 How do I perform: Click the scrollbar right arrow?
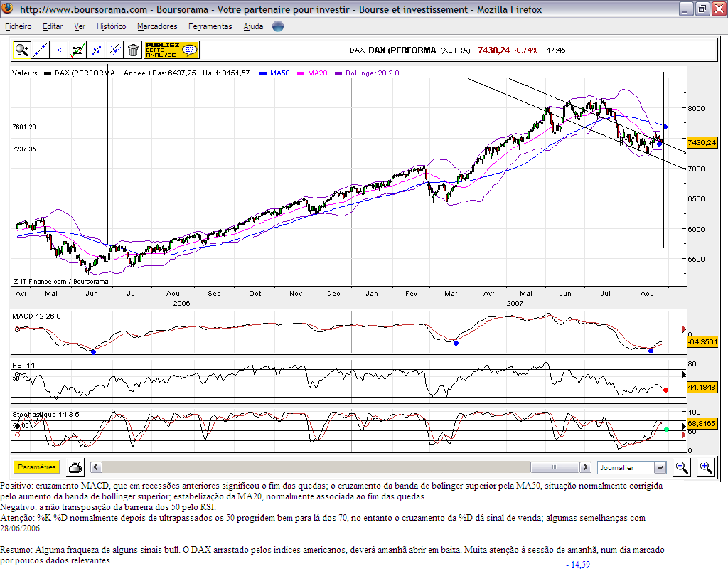tap(586, 467)
